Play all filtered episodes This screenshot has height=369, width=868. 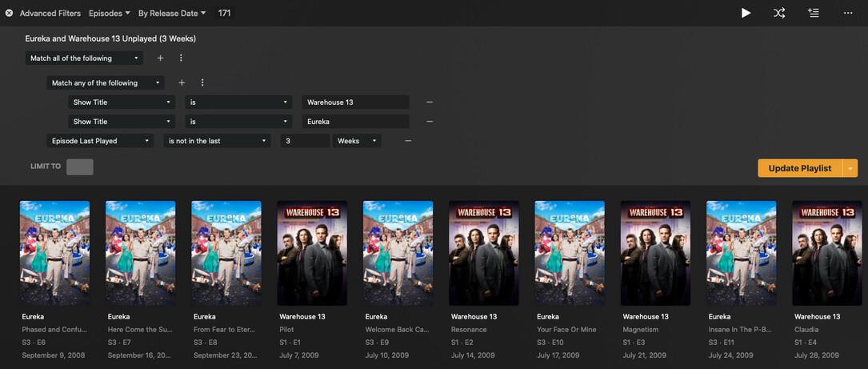[746, 13]
